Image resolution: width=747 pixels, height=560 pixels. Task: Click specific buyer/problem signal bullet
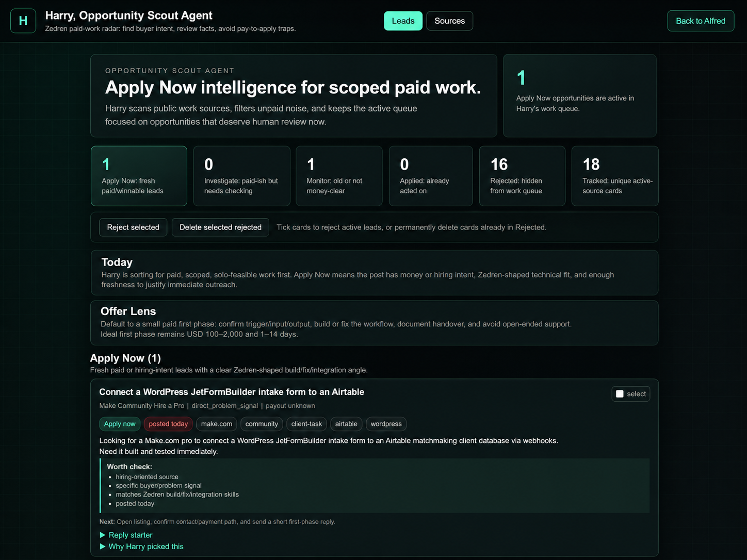(158, 486)
